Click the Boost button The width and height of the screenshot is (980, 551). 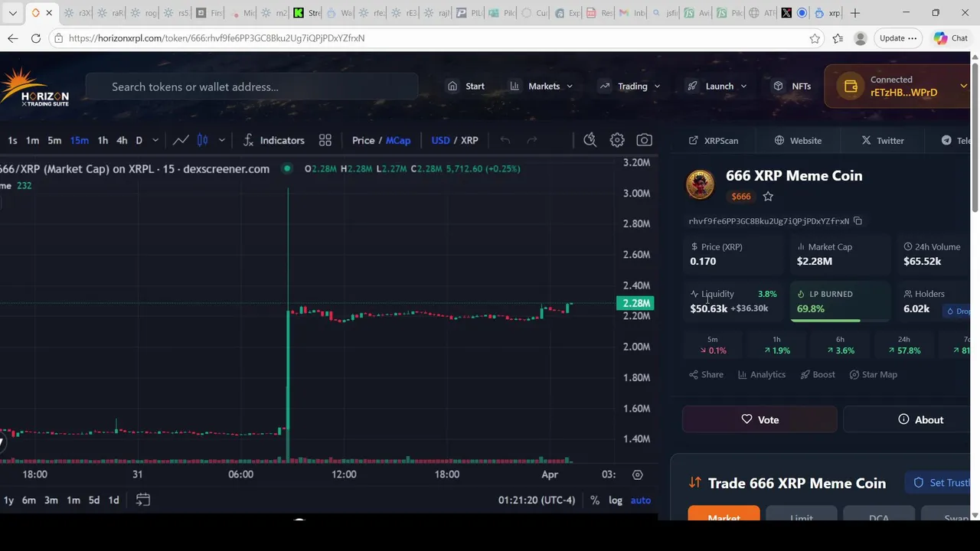(x=818, y=375)
